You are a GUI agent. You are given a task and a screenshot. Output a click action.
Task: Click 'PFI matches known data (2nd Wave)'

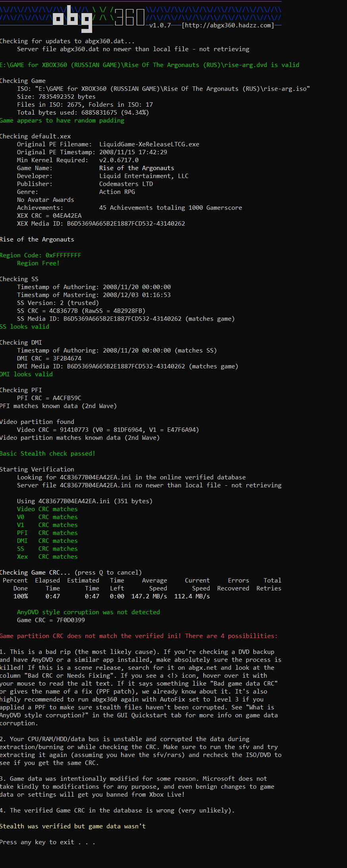58,406
